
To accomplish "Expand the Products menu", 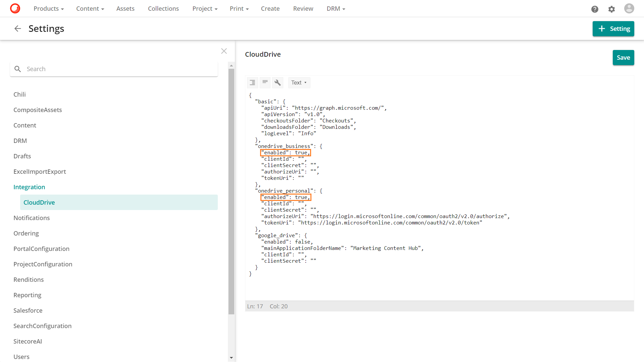I will [49, 8].
